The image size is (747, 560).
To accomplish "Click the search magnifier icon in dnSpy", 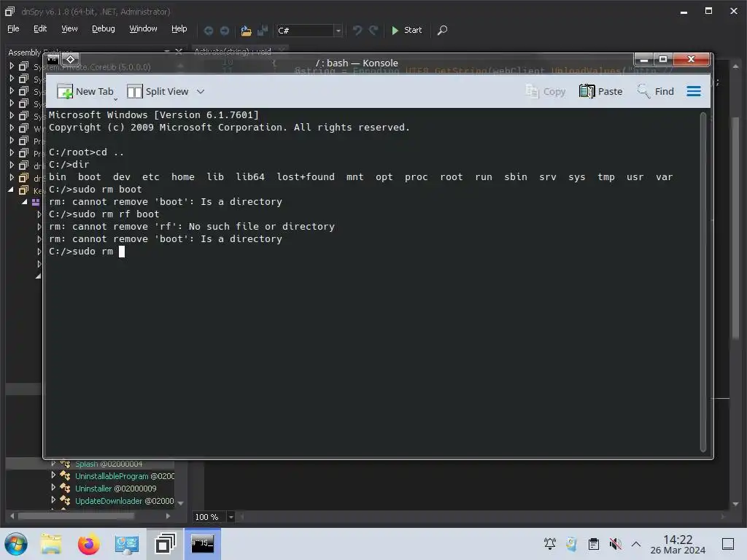I will coord(442,31).
